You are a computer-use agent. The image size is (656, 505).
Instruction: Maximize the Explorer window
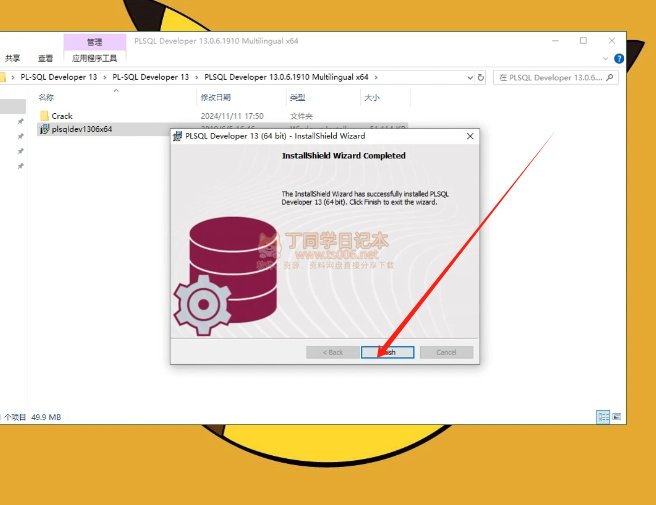(583, 41)
